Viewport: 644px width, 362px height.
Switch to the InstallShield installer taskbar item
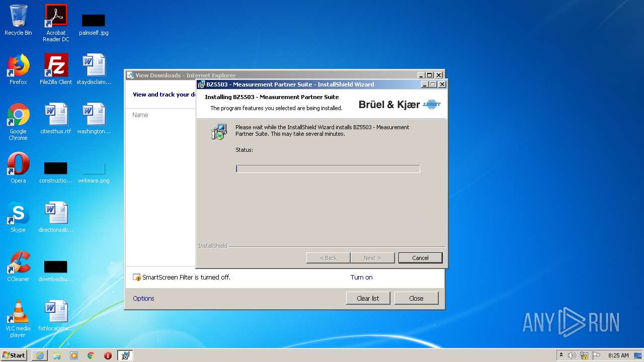125,355
